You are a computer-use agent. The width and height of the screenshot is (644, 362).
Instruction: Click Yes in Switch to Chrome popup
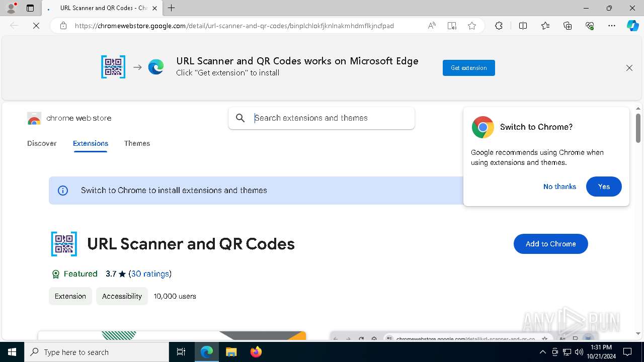click(604, 187)
